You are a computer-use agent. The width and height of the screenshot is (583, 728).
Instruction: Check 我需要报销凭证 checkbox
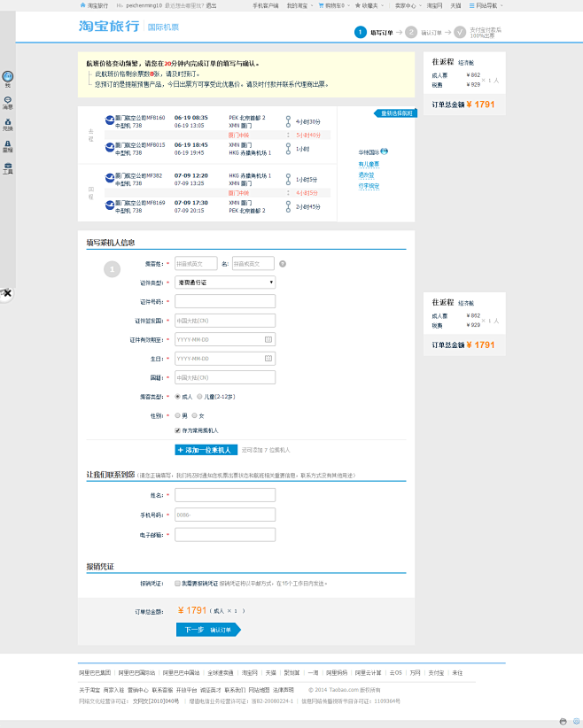point(177,583)
